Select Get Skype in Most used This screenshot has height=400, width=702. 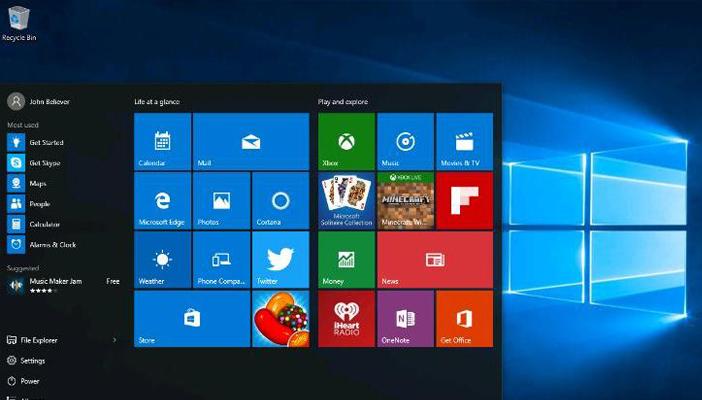pos(44,163)
